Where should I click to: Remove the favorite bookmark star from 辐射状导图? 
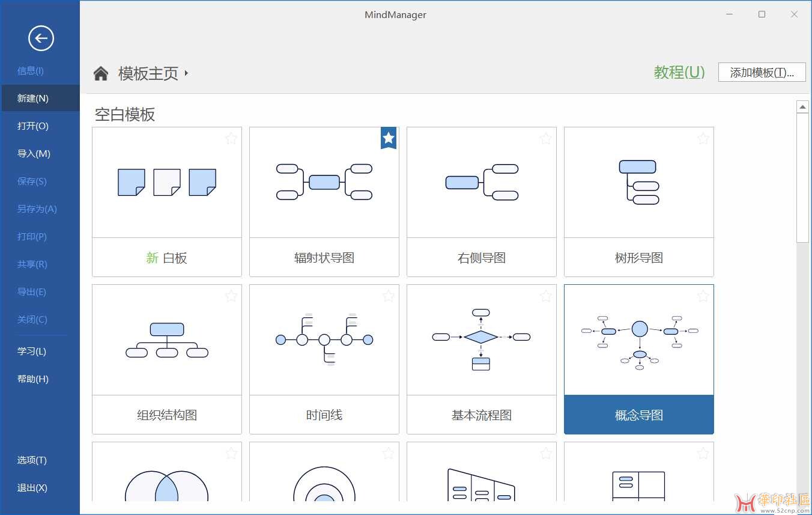point(389,139)
